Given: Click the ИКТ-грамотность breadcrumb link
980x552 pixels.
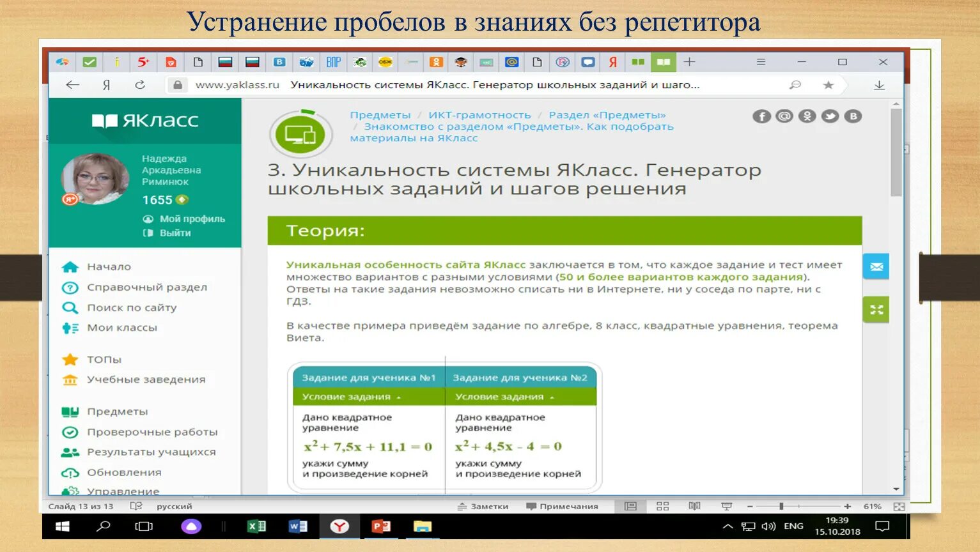Looking at the screenshot, I should (x=479, y=115).
